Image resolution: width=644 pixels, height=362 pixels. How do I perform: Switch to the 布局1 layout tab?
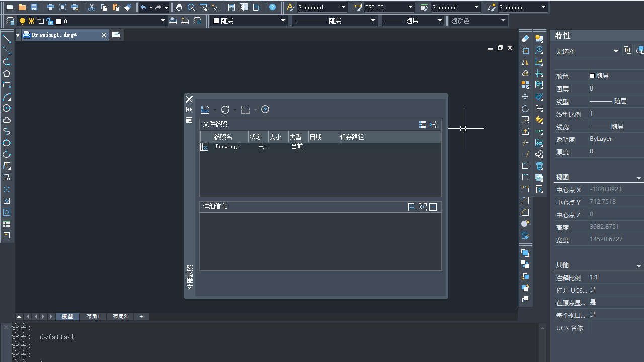[93, 317]
